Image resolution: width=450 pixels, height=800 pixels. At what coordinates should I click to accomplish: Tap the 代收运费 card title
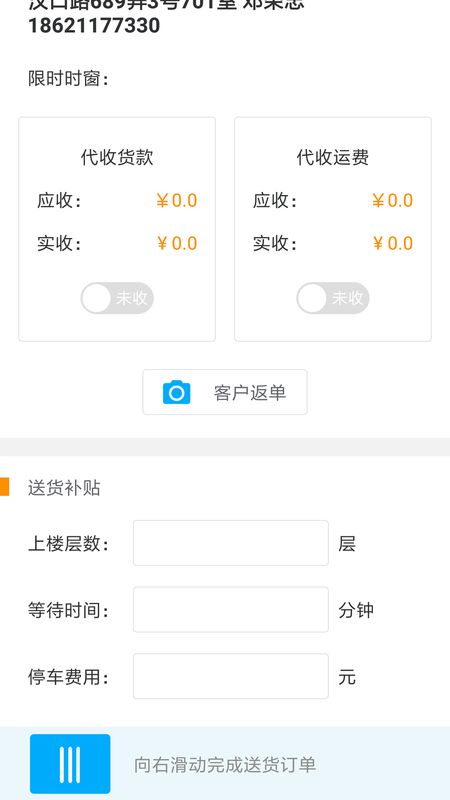[x=333, y=157]
